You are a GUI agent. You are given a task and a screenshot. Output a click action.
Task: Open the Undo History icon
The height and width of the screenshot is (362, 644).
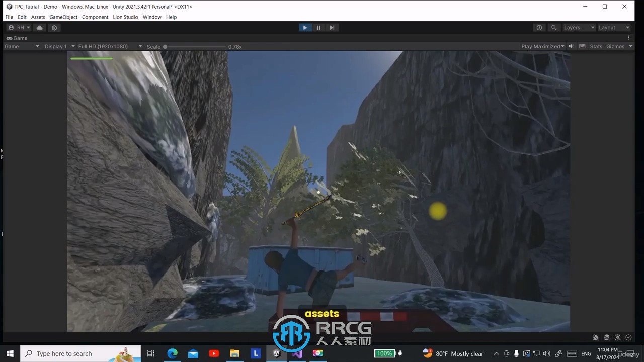point(539,28)
